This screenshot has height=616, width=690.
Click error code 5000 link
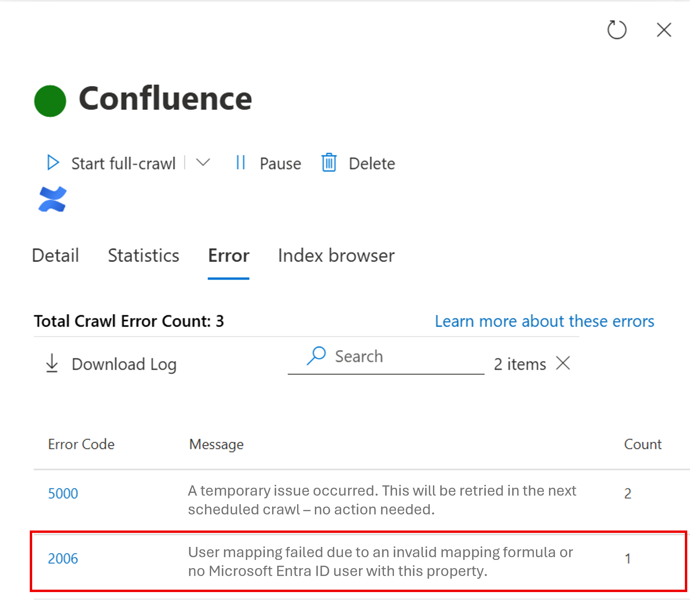point(63,493)
